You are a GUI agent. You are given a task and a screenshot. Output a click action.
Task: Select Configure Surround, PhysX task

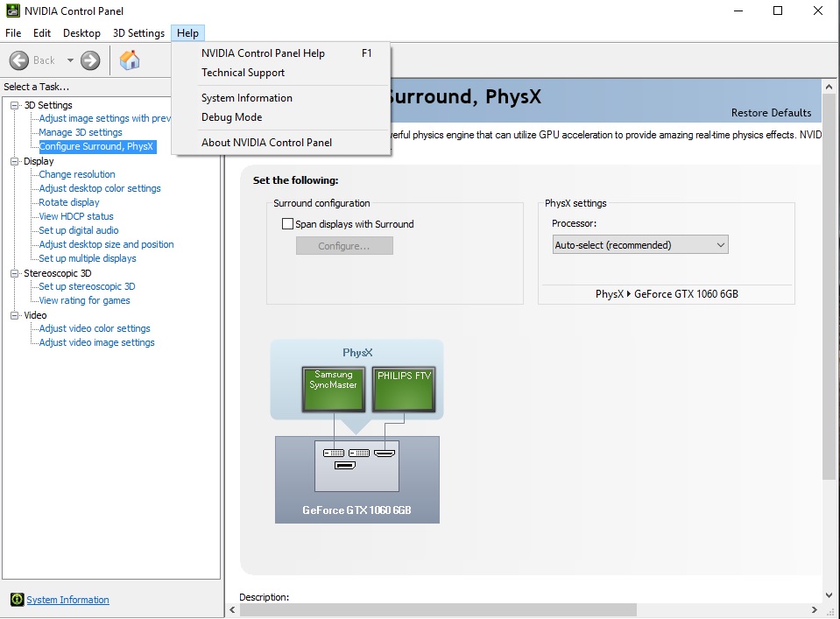(x=97, y=146)
